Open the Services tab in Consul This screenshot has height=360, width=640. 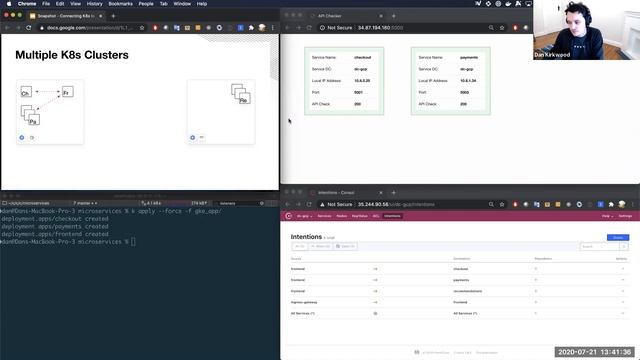324,216
